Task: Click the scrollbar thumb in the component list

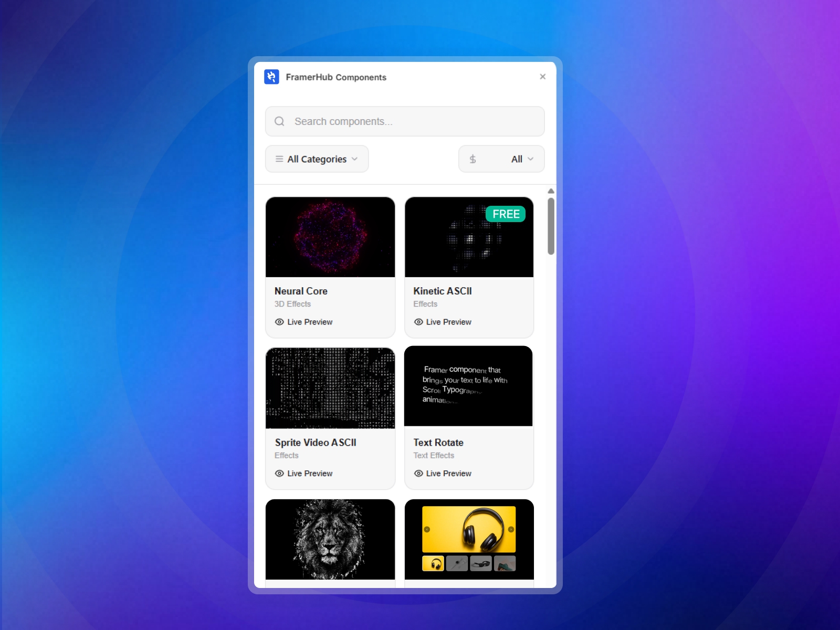Action: click(x=551, y=226)
